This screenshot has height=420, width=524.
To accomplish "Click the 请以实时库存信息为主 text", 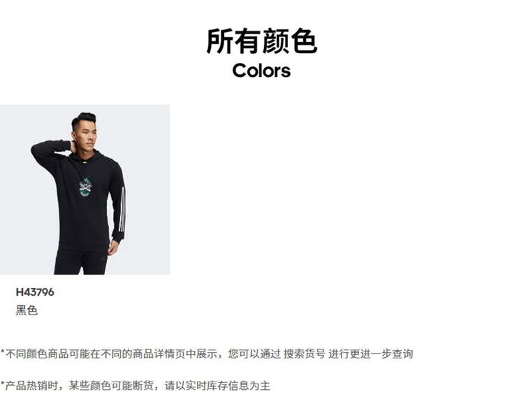I will pos(217,386).
